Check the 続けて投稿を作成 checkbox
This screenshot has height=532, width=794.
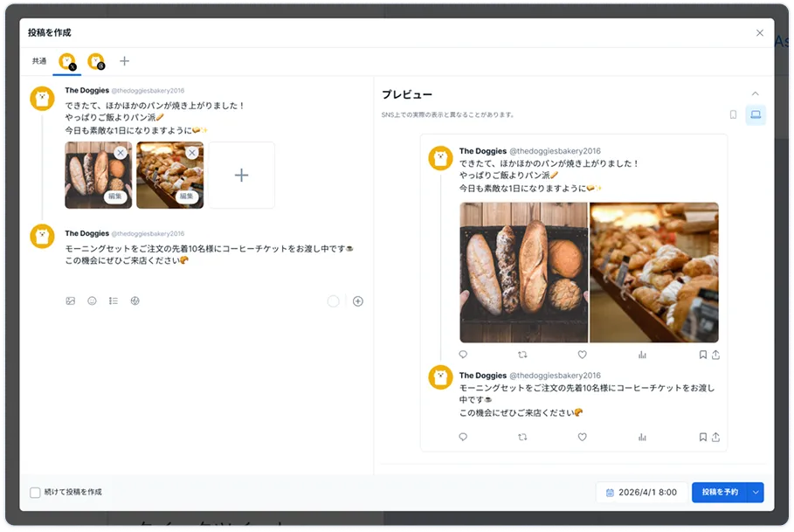(x=36, y=493)
